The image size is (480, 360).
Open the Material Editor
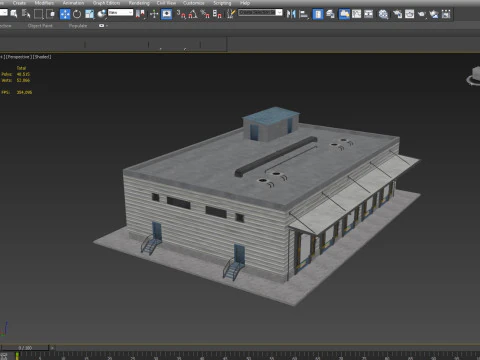(383, 14)
